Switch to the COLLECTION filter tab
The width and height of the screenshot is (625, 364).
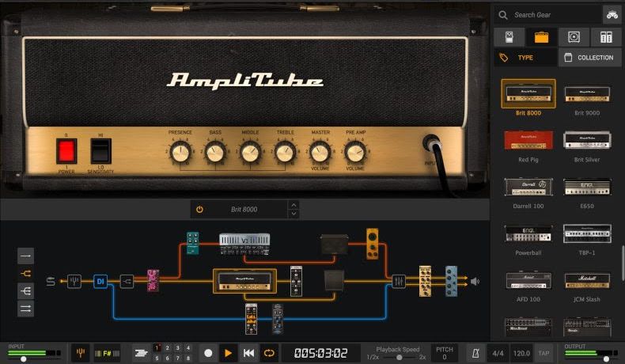590,58
